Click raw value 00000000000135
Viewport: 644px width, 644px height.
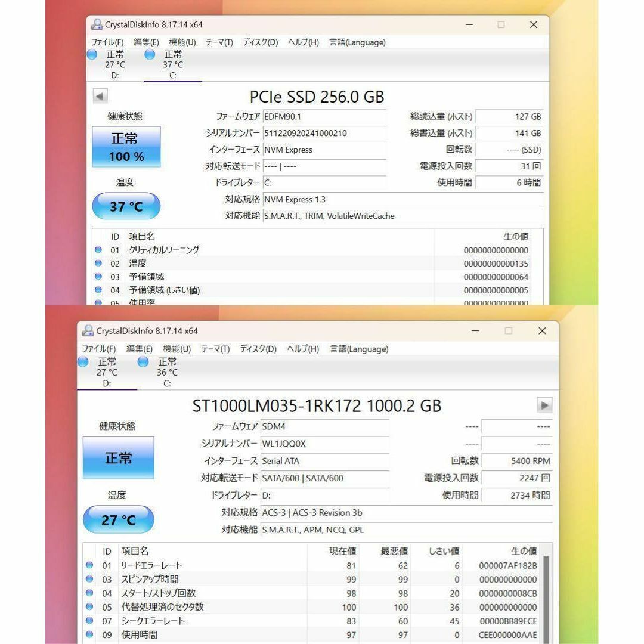click(496, 264)
